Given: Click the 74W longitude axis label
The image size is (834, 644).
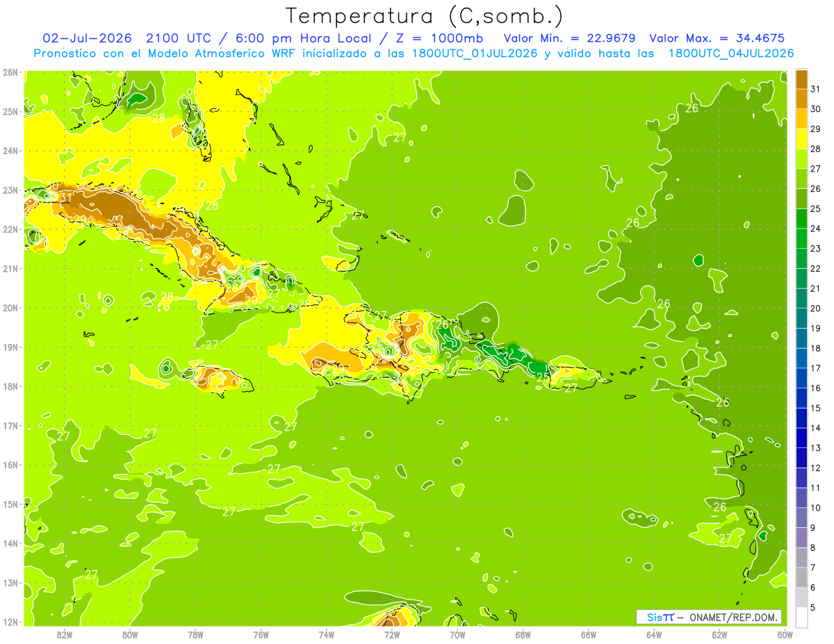Looking at the screenshot, I should pyautogui.click(x=326, y=634).
